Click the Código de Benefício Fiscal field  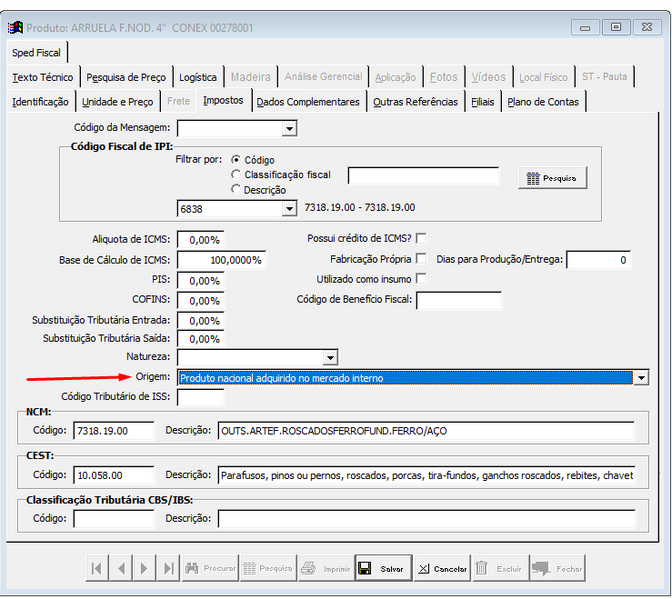point(459,300)
